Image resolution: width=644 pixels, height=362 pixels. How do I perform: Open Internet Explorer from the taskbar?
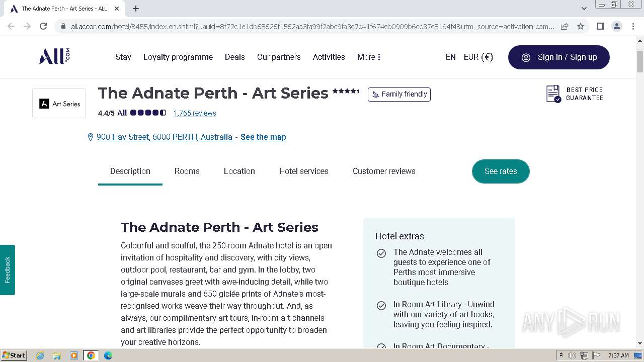40,355
